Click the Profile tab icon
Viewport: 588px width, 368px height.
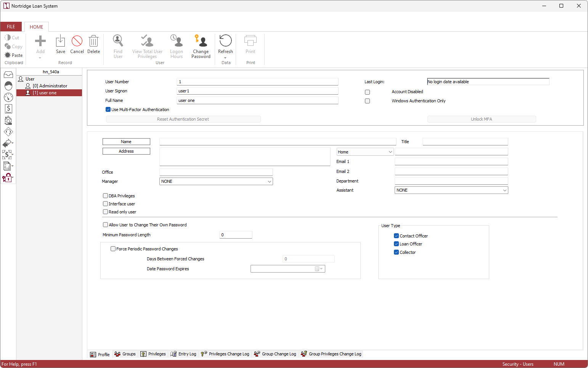coord(93,355)
